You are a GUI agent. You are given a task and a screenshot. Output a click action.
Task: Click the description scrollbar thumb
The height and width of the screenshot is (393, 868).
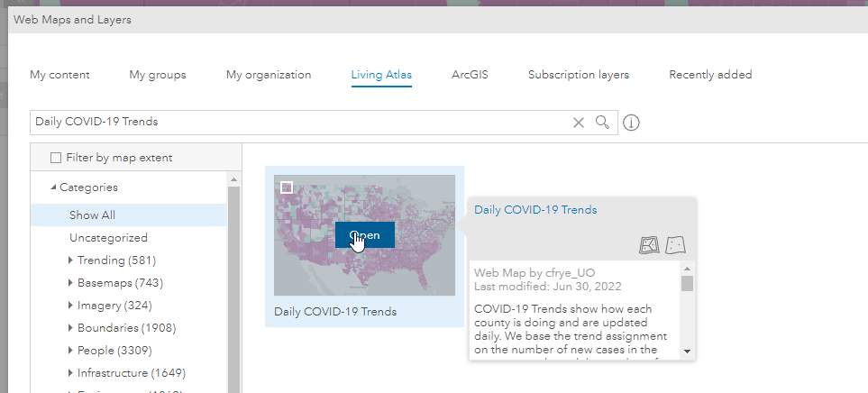(687, 284)
